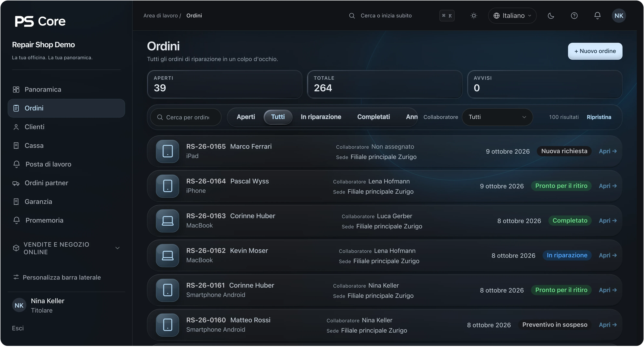Open notifications bell in top bar
The width and height of the screenshot is (644, 350).
597,16
